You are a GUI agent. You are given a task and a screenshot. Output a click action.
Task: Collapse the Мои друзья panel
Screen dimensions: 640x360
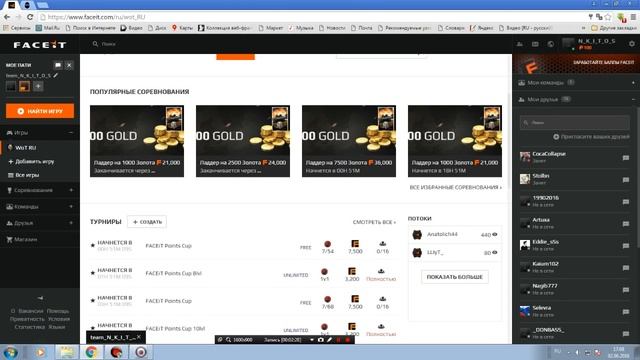pyautogui.click(x=633, y=99)
